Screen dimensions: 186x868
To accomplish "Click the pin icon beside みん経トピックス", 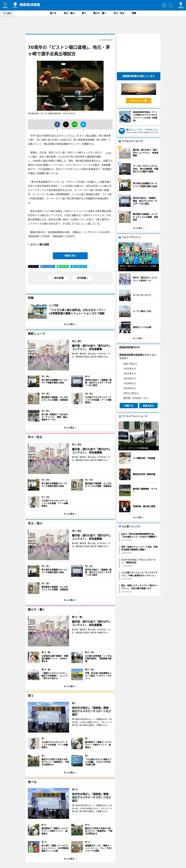I will [120, 526].
